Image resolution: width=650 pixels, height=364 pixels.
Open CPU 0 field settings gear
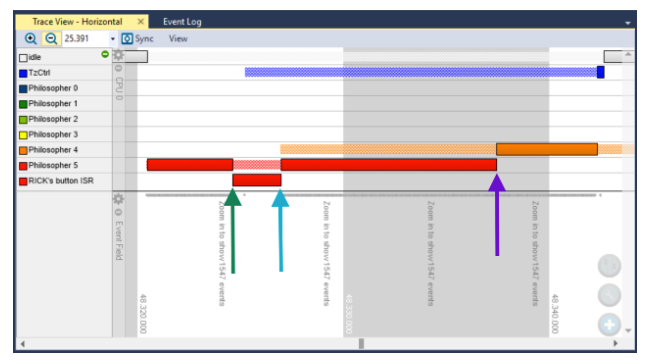point(119,55)
